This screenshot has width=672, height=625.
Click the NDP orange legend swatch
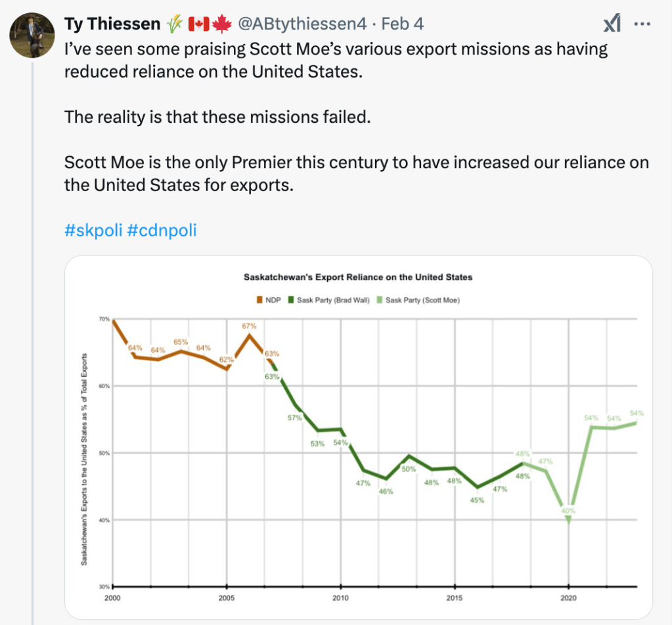pyautogui.click(x=259, y=300)
